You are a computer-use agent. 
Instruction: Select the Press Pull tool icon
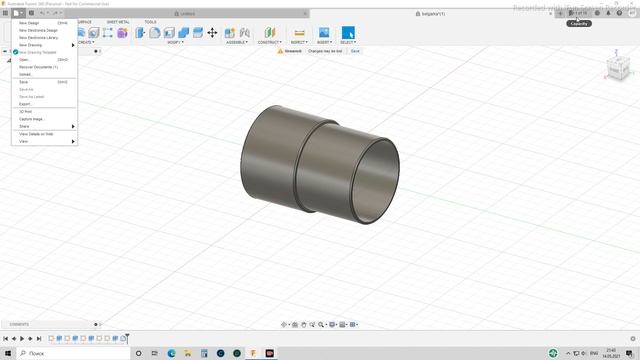pyautogui.click(x=140, y=32)
